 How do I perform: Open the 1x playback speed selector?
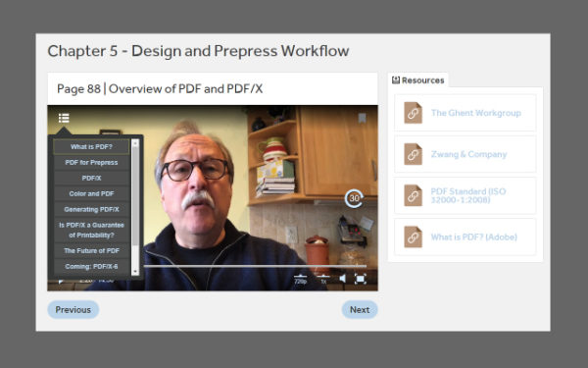tap(323, 280)
